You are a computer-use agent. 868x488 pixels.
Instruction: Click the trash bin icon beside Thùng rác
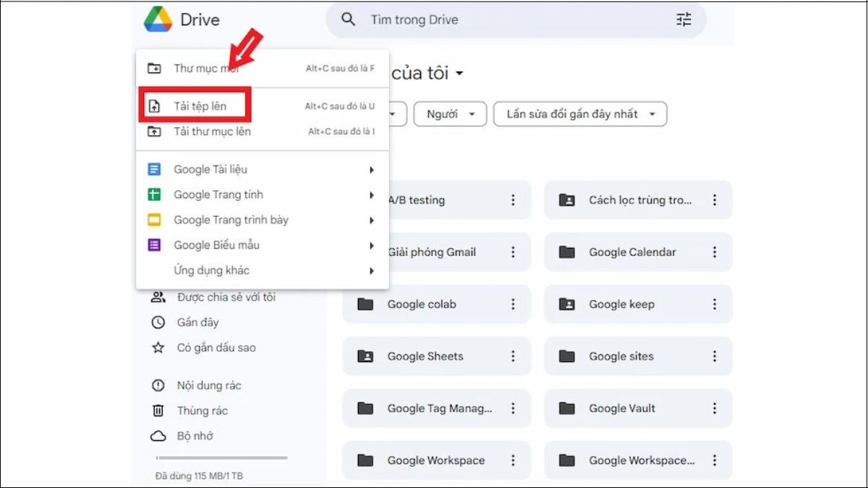158,411
